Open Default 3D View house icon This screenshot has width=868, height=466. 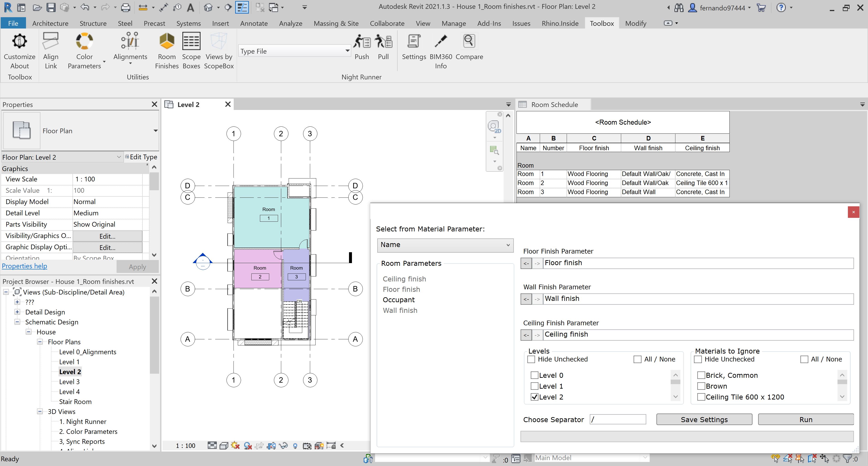coord(208,7)
